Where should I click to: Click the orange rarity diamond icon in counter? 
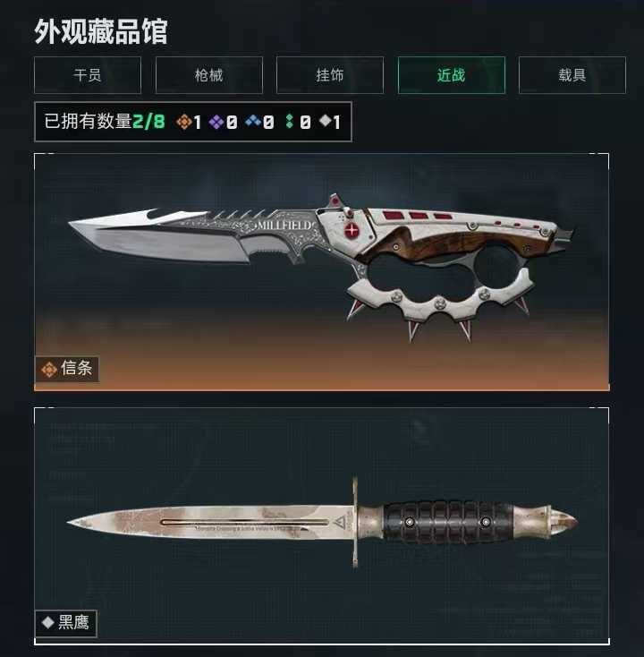point(184,122)
